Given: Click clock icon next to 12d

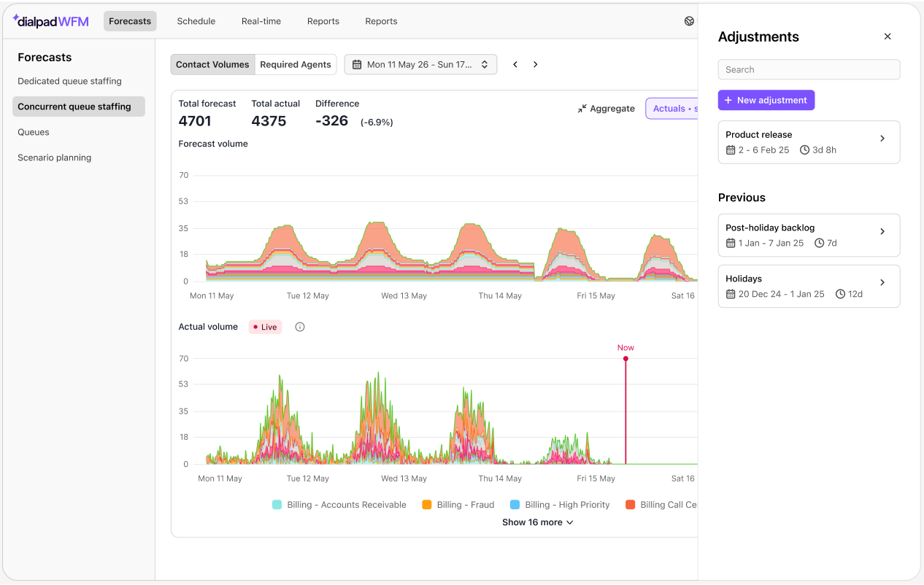Looking at the screenshot, I should tap(840, 294).
